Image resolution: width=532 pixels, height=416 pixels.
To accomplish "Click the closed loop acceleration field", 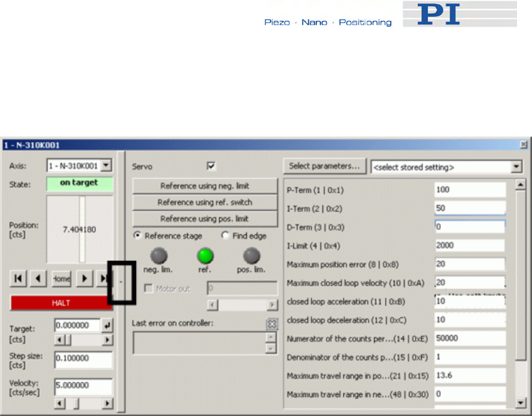I will [470, 301].
